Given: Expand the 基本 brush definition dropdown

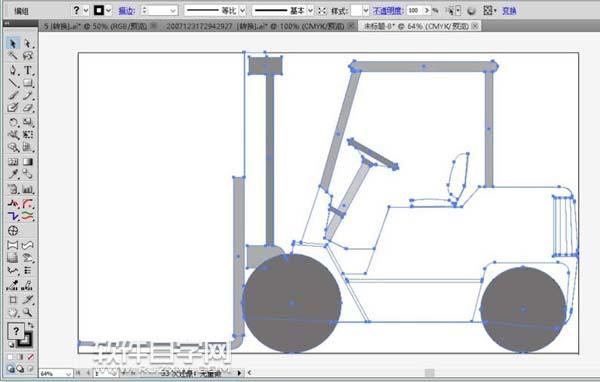Looking at the screenshot, I should [310, 11].
